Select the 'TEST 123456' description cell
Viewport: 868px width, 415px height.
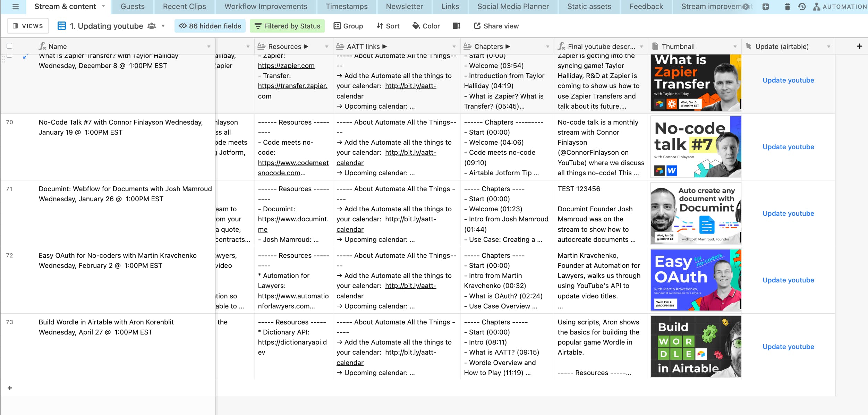point(601,213)
